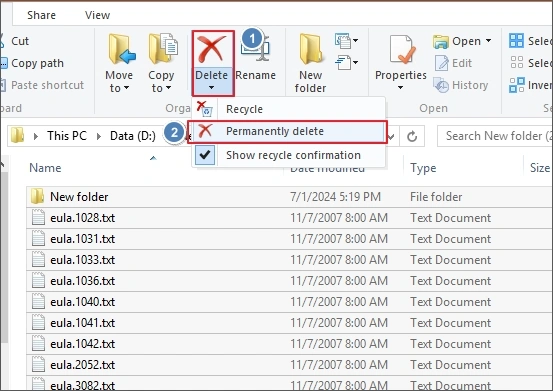Expand the chevron before This PC

point(35,136)
